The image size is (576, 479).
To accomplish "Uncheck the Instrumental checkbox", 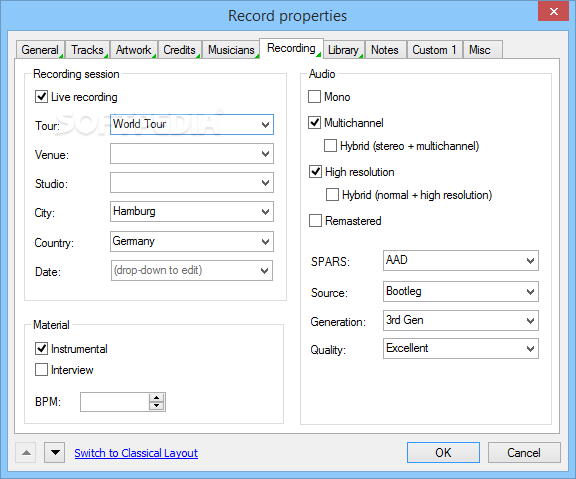I will [x=41, y=348].
